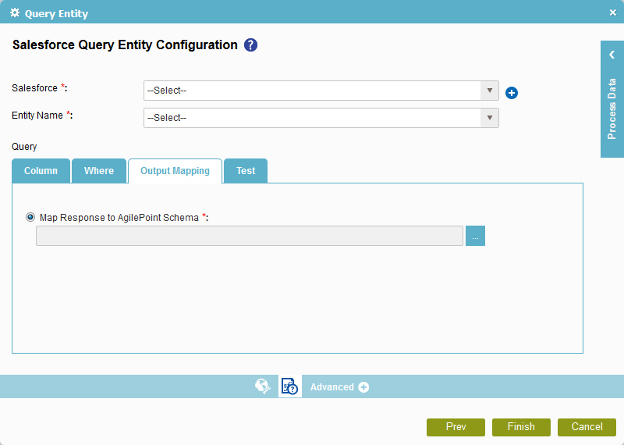Switch to the Column tab
This screenshot has height=445, width=624.
(x=41, y=171)
